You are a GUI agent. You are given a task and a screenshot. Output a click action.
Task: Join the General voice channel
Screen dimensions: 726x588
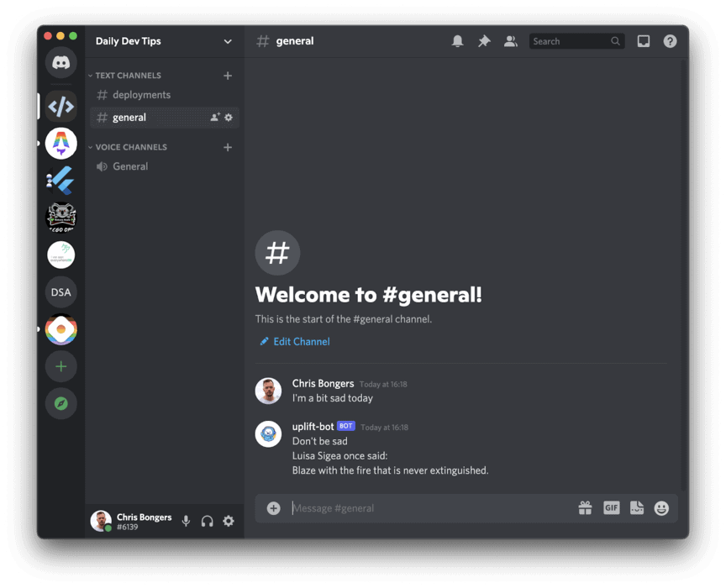[x=164, y=166]
